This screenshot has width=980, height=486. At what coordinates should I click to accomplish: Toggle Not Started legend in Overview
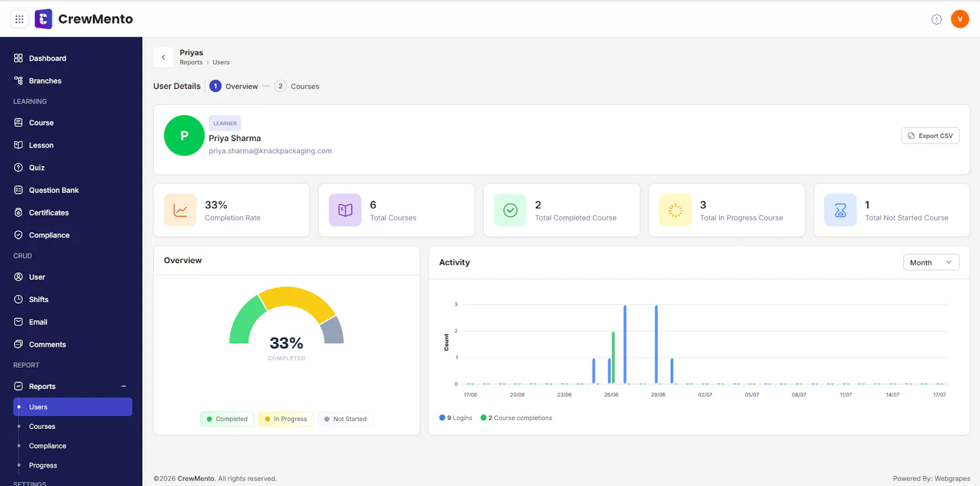click(x=345, y=419)
